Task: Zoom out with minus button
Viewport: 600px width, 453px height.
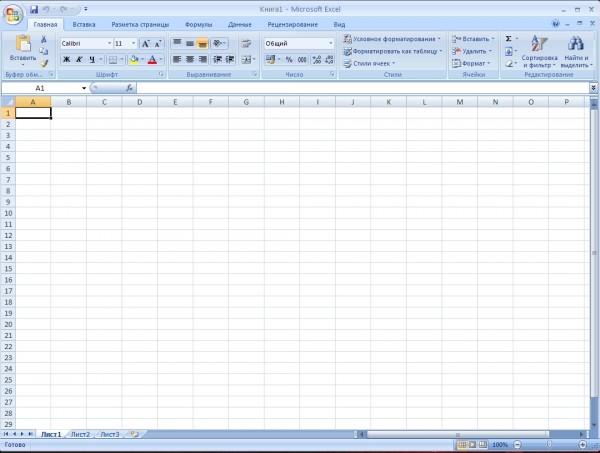Action: pos(517,445)
